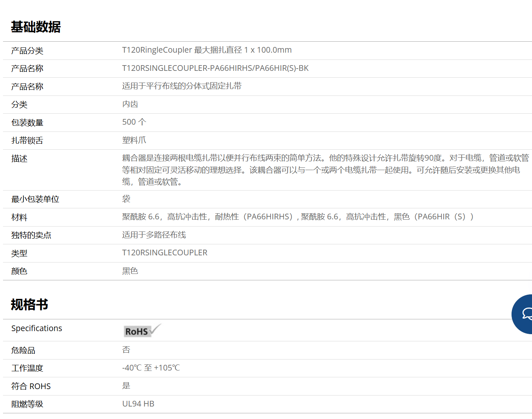The height and width of the screenshot is (419, 532).
Task: Click the 适用于多路径布线 selling point
Action: tap(154, 235)
